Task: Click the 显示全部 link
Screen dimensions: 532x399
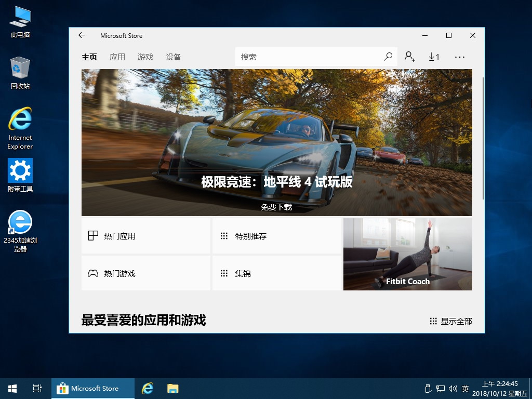Action: [451, 321]
